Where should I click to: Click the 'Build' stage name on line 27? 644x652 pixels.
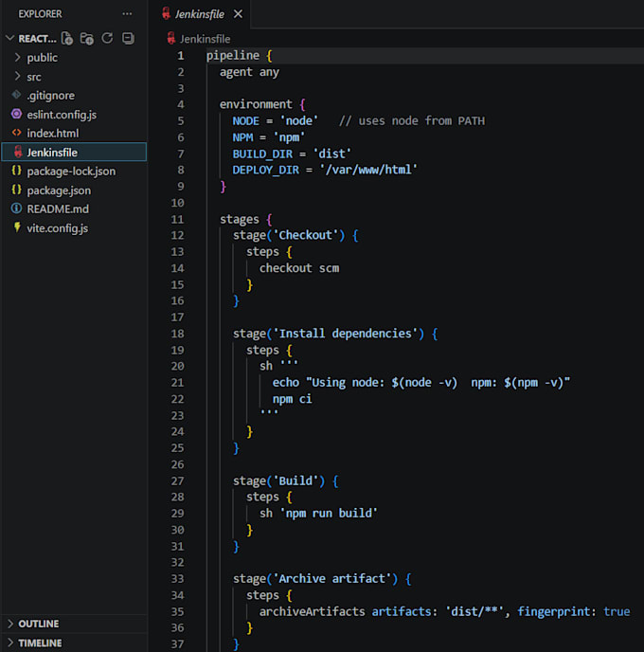[295, 481]
